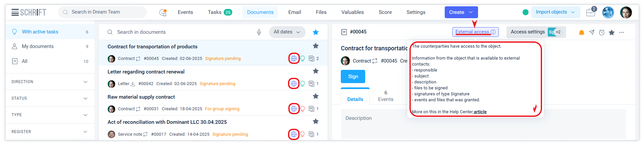This screenshot has height=145, width=644.
Task: Click the paper plane send icon
Action: pyautogui.click(x=592, y=32)
